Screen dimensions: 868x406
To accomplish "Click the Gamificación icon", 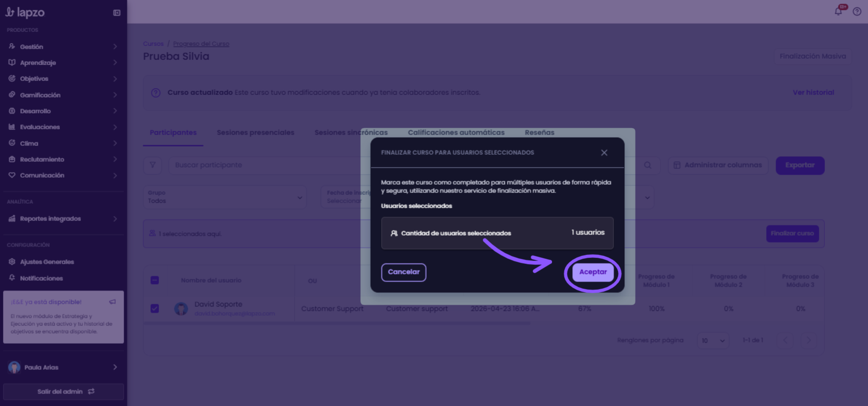I will [12, 95].
